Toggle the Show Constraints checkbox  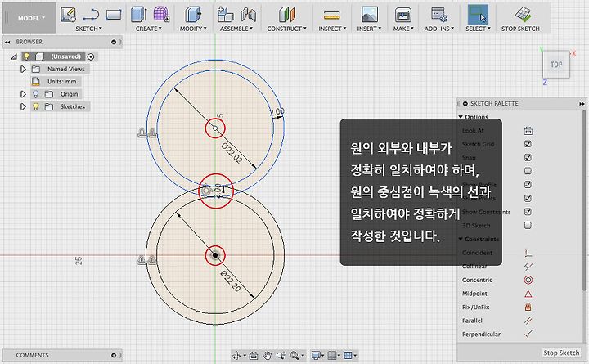(528, 212)
